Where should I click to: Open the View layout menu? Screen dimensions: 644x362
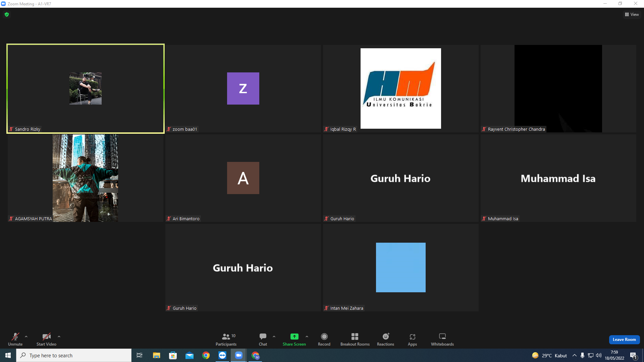point(632,14)
